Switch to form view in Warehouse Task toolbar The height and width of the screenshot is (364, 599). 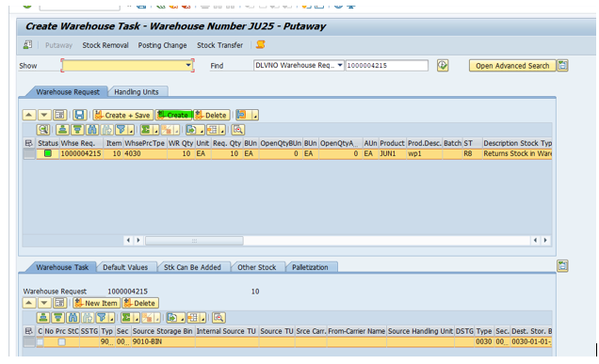[59, 303]
